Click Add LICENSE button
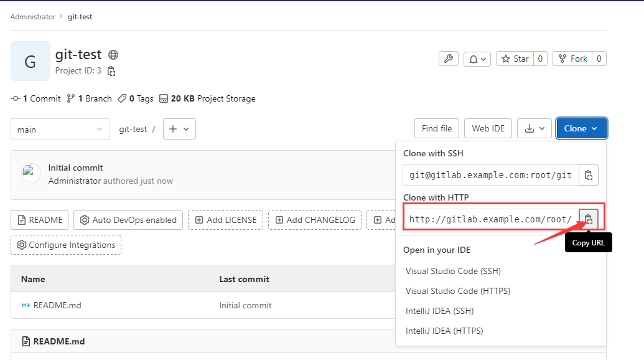This screenshot has height=360, width=644. click(x=225, y=220)
